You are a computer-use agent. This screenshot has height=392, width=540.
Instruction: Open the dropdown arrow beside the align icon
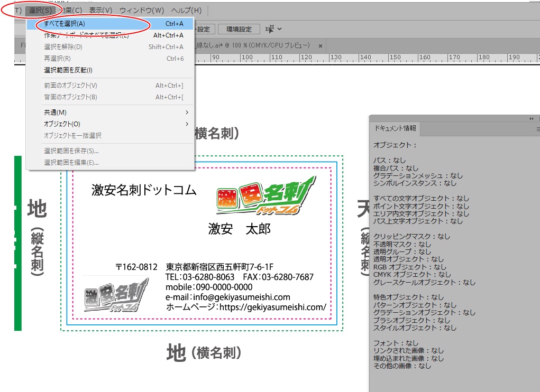pyautogui.click(x=280, y=29)
